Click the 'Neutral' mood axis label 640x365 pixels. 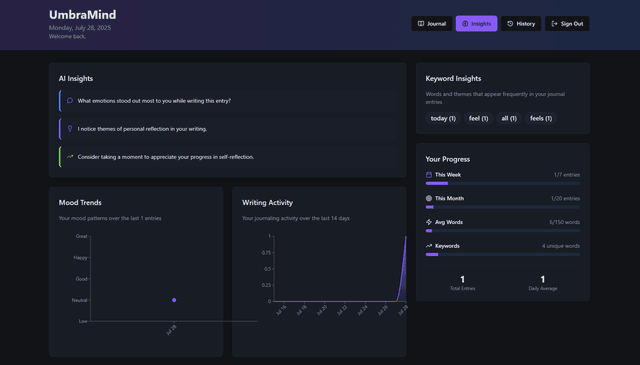click(80, 300)
